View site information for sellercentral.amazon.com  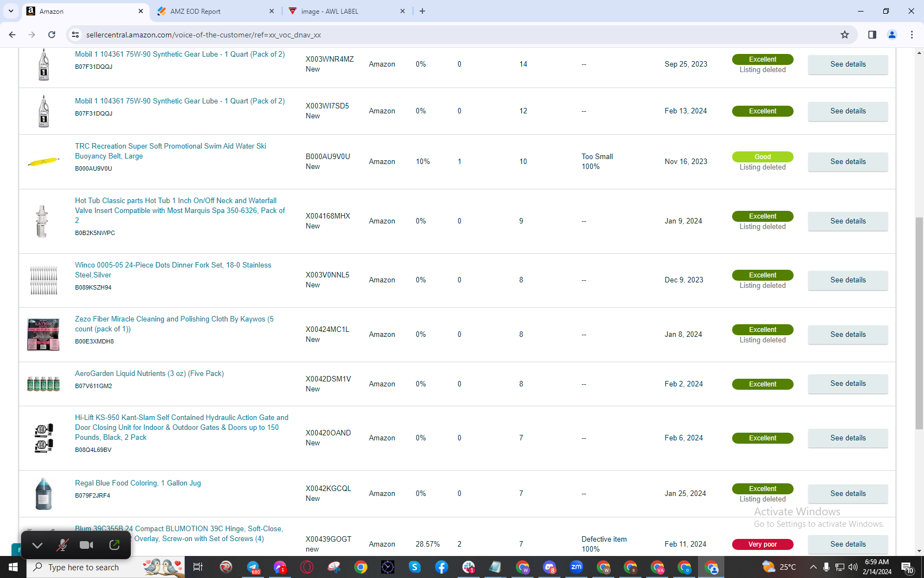pos(75,35)
